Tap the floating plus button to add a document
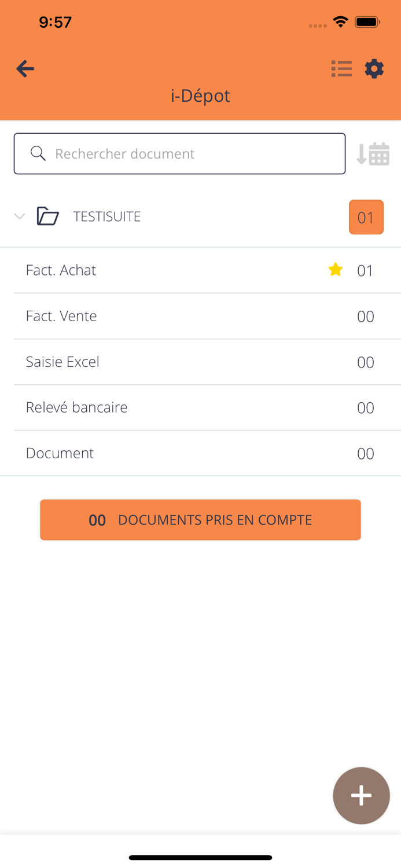Viewport: 401px width, 868px height. click(x=361, y=795)
